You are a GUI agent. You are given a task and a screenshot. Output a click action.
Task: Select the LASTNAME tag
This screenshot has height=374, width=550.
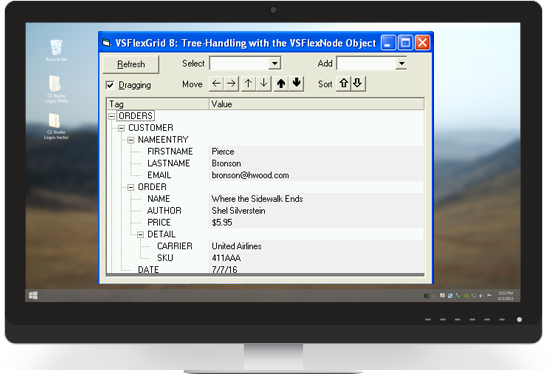[x=169, y=163]
